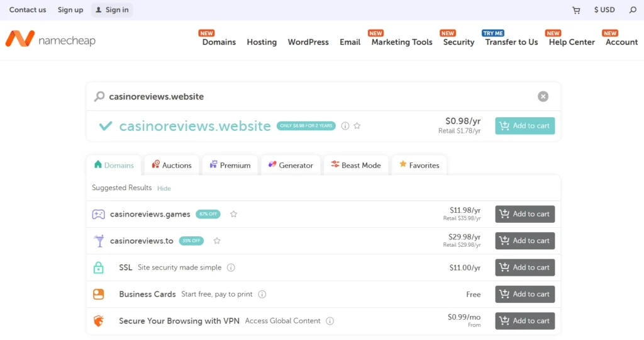Open Help Center menu

click(572, 42)
